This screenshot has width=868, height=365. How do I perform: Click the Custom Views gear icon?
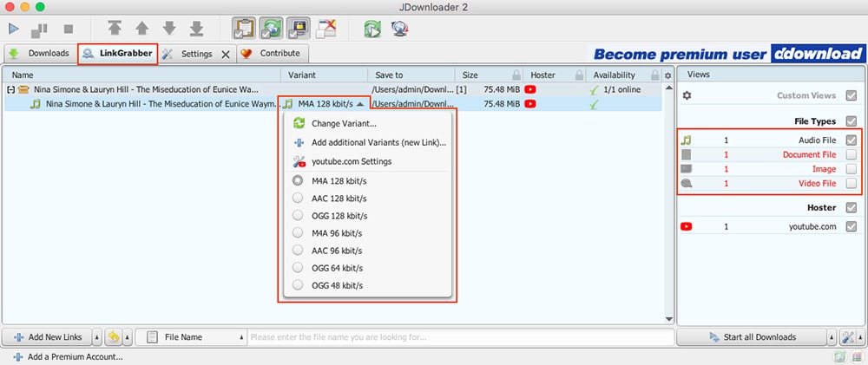(x=687, y=95)
